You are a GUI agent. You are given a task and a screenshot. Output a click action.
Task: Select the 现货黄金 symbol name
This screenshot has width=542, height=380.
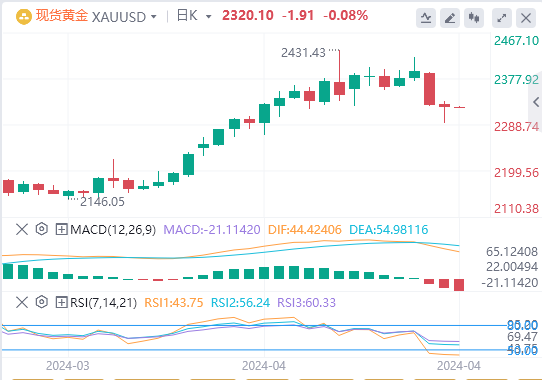tap(62, 16)
